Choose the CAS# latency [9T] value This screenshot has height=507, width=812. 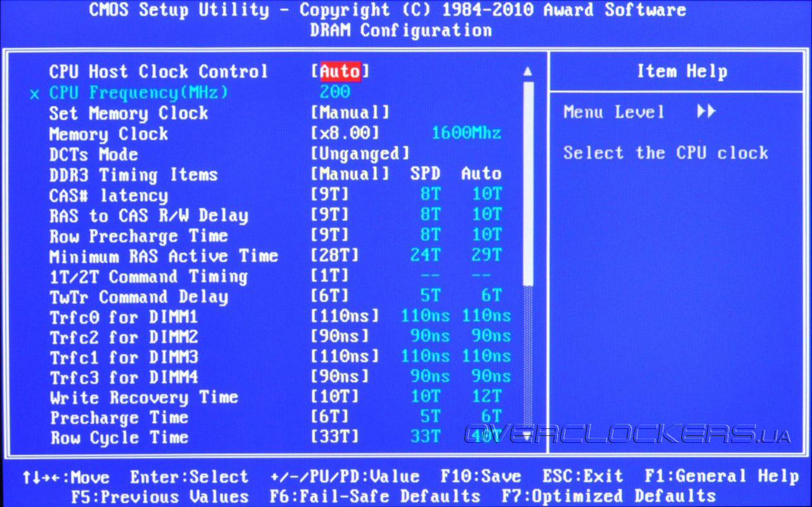(330, 195)
